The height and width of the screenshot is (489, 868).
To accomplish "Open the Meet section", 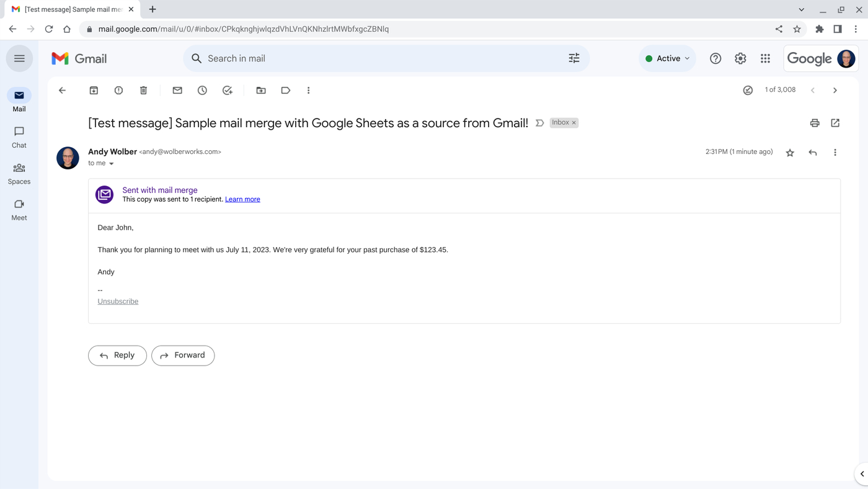I will (x=19, y=210).
